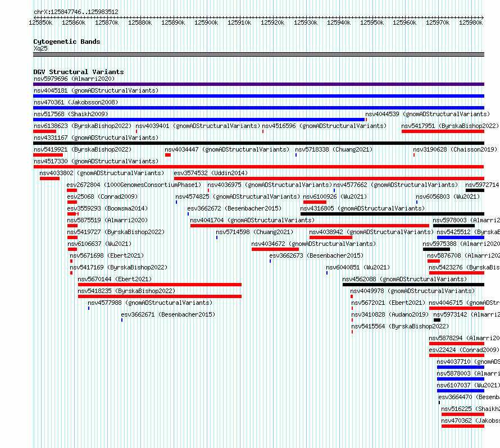Viewport: 500px width, 448px height.
Task: Click nsv4049978 variant label
Action: coord(412,291)
